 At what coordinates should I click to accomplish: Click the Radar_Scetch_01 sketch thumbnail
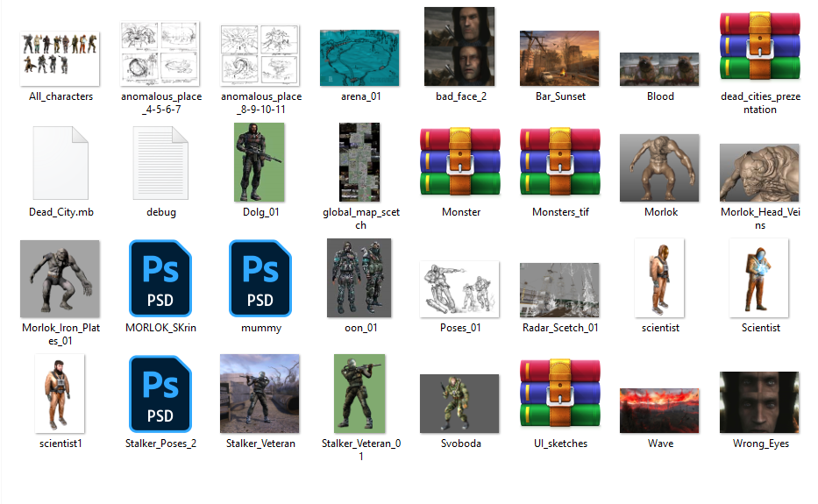pyautogui.click(x=559, y=289)
